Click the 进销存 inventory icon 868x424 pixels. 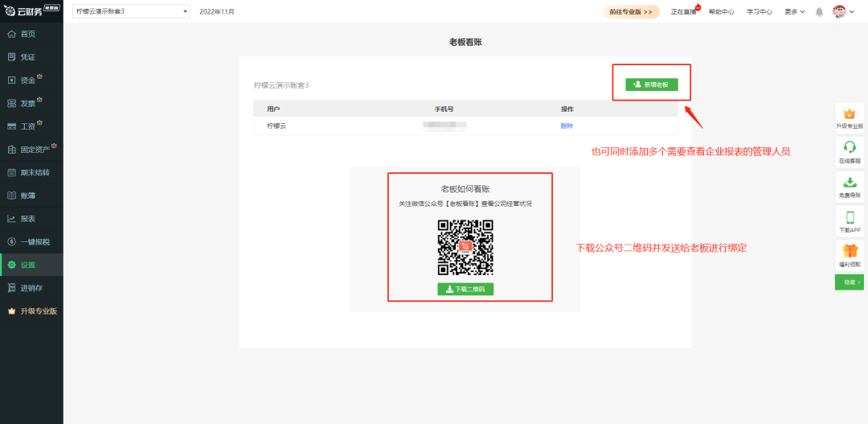click(11, 288)
